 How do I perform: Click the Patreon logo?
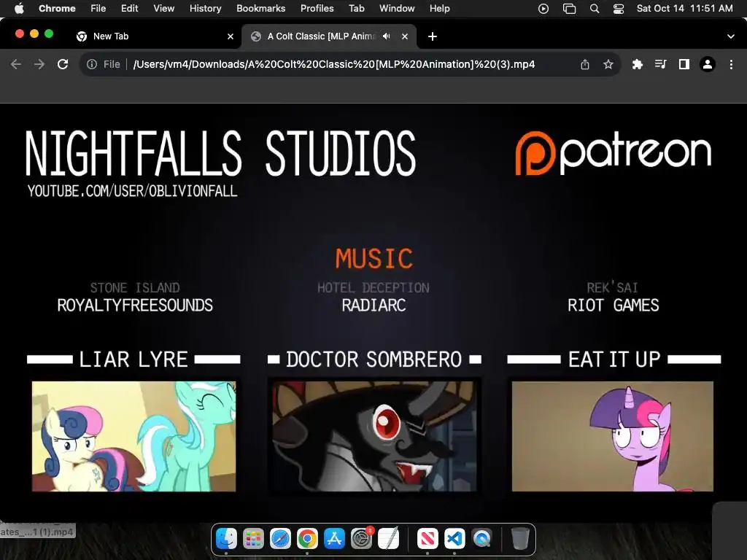pyautogui.click(x=614, y=153)
